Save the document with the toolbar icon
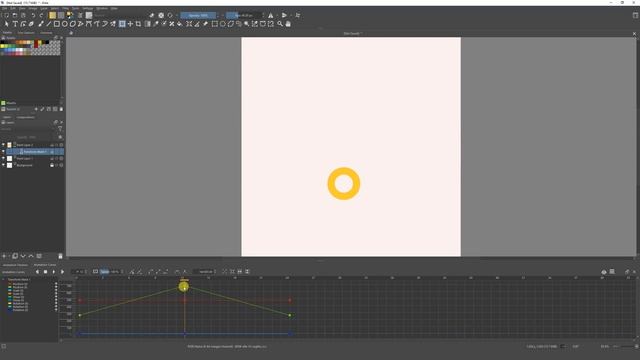The image size is (640, 360). point(23,15)
